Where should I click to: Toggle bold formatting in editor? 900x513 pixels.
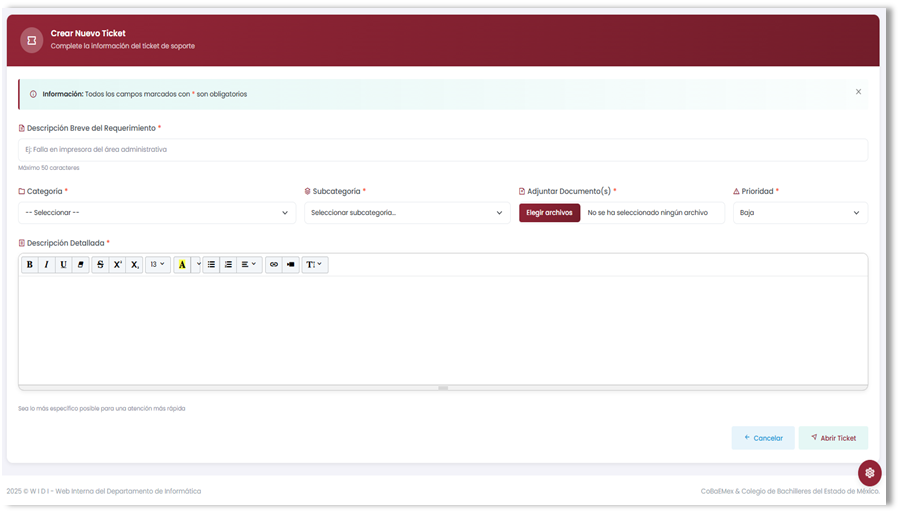[x=30, y=265]
